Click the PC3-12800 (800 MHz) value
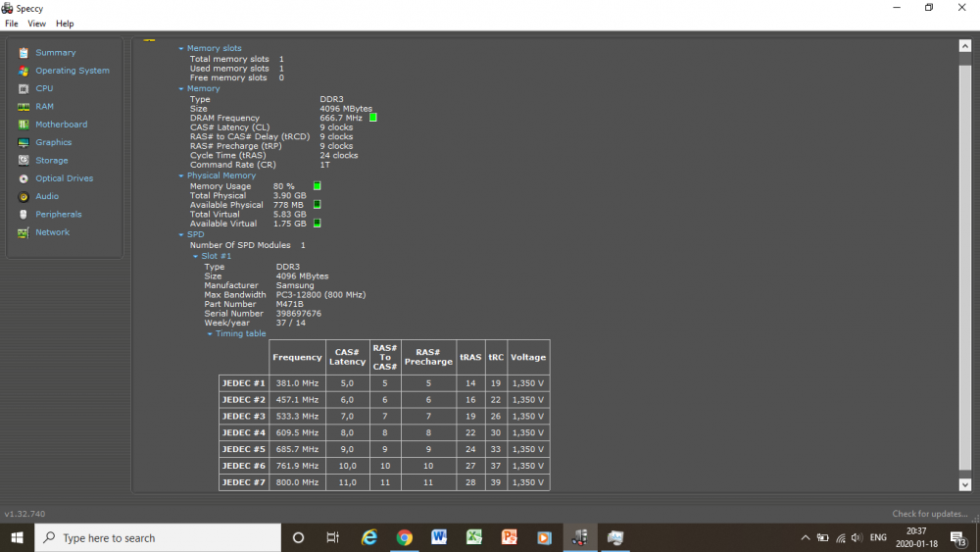This screenshot has width=980, height=552. (x=320, y=295)
